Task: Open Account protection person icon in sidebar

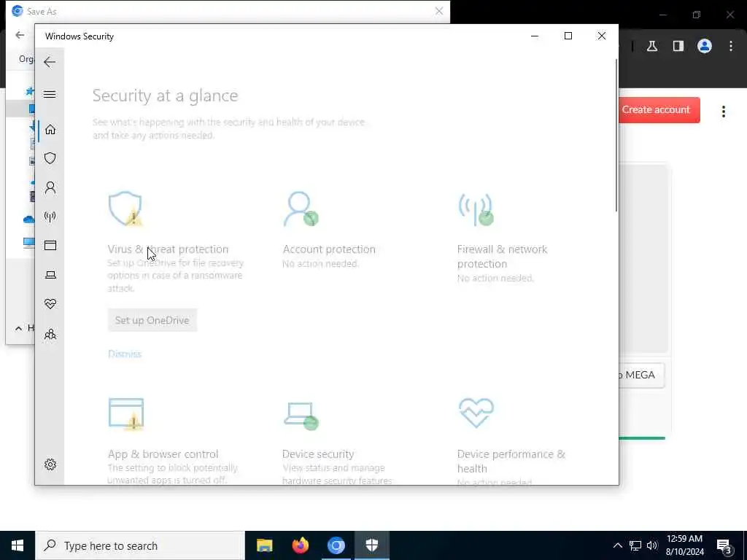Action: 50,187
